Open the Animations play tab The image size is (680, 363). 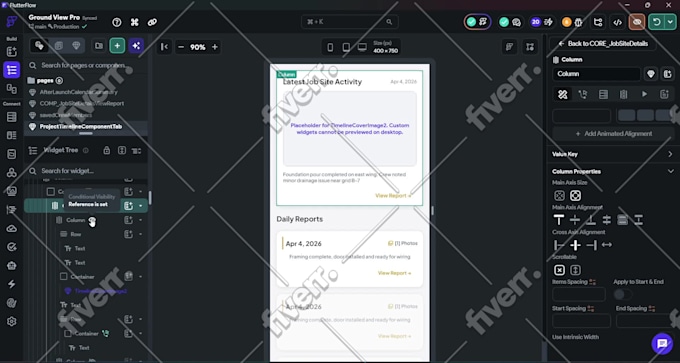point(644,94)
